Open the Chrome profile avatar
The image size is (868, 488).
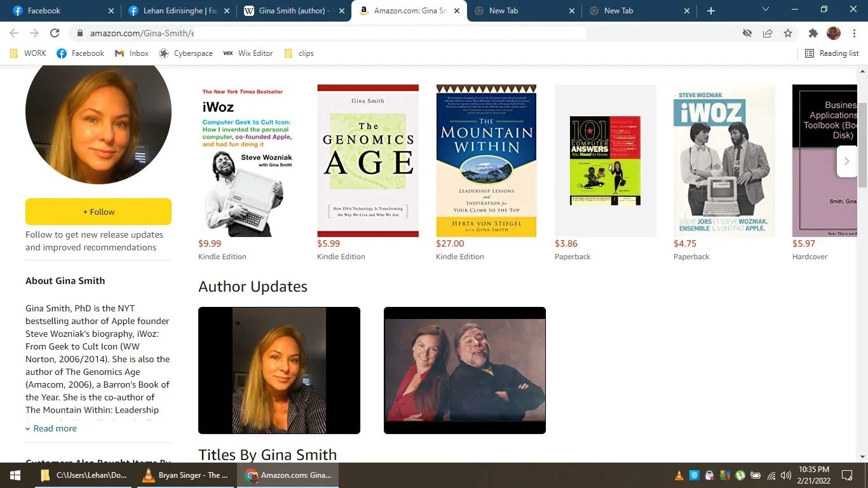pos(834,33)
